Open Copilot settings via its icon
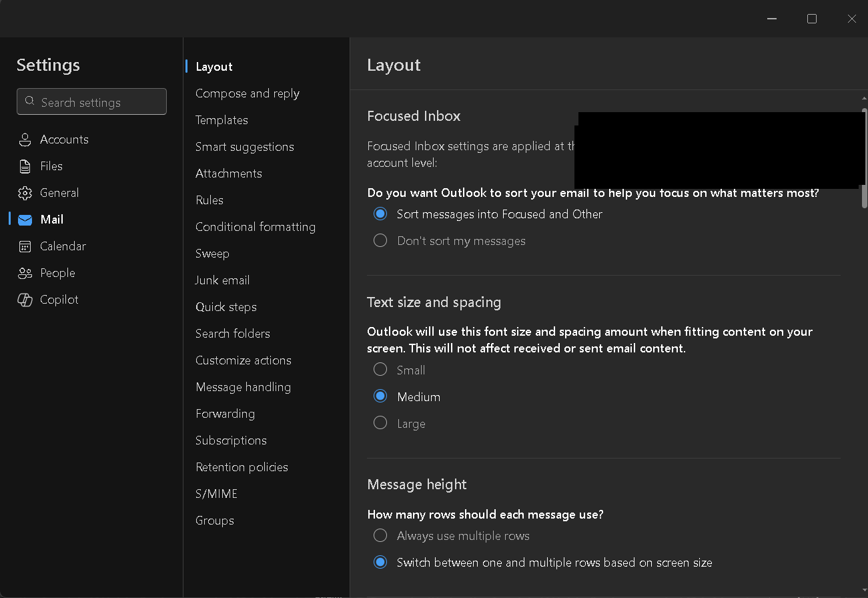Screen dimensions: 868x598 25,300
